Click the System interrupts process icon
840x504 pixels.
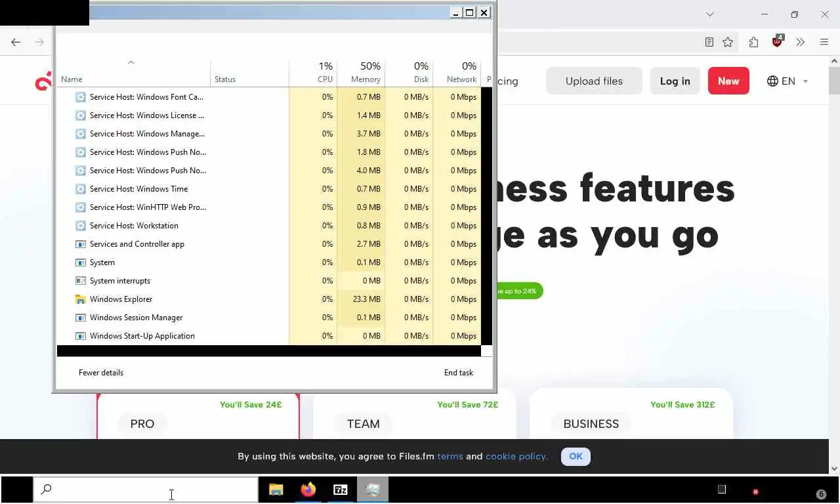[81, 281]
